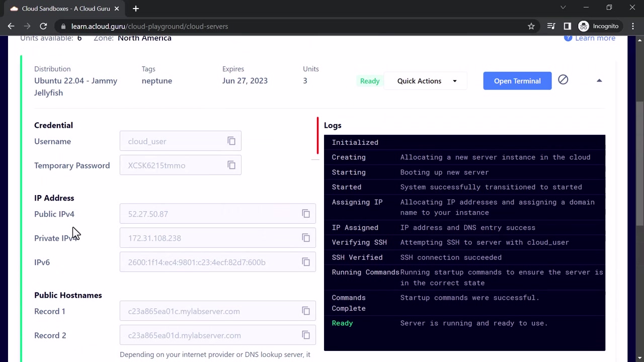Copy the Public IPv4 address
This screenshot has height=362, width=644.
(x=306, y=214)
